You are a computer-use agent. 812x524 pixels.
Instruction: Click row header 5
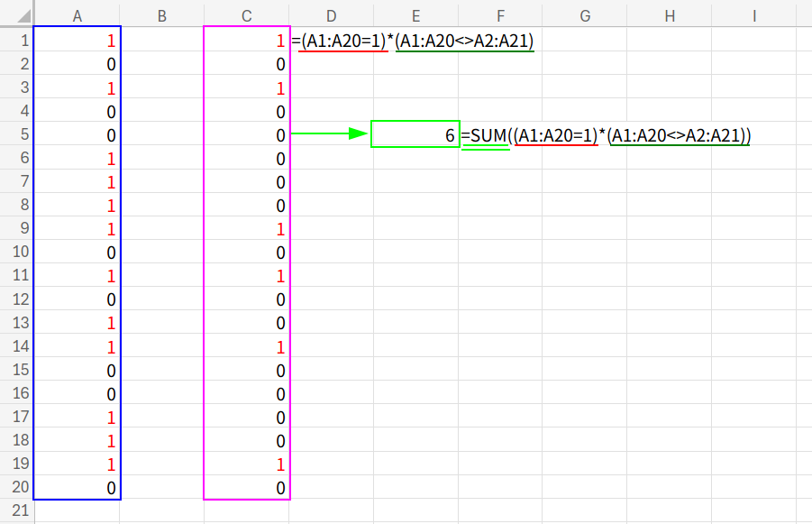pyautogui.click(x=16, y=135)
